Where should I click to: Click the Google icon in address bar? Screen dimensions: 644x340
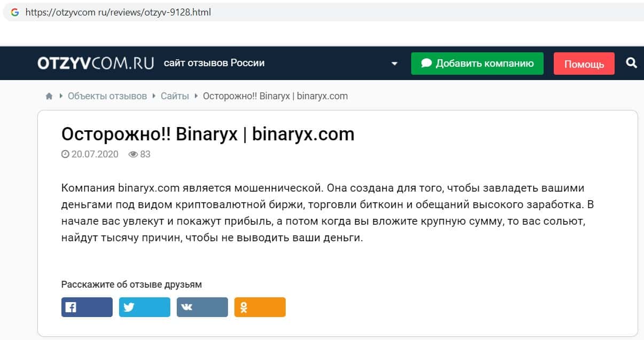tap(14, 12)
